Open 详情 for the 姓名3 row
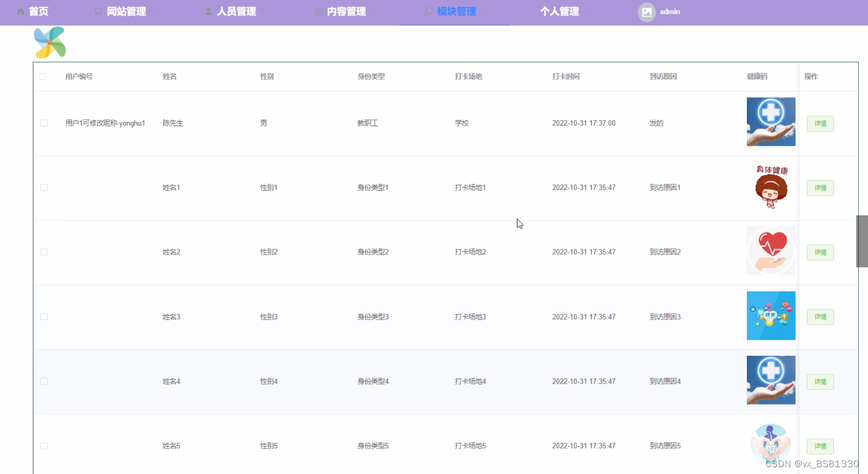This screenshot has height=474, width=868. click(x=820, y=317)
